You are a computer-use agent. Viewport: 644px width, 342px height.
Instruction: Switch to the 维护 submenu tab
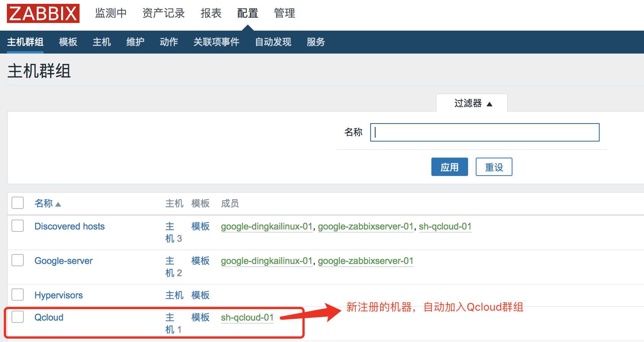pyautogui.click(x=135, y=42)
